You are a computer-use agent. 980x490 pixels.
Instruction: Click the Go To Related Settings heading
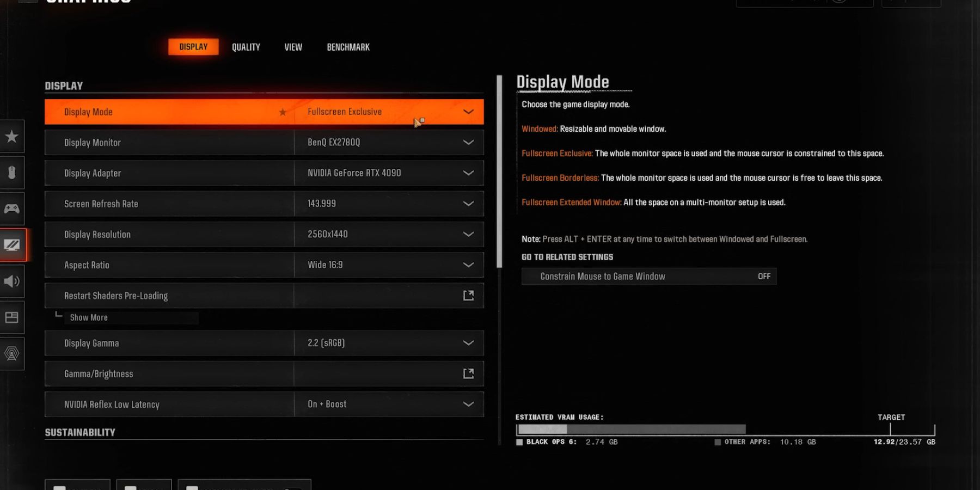[x=567, y=257]
